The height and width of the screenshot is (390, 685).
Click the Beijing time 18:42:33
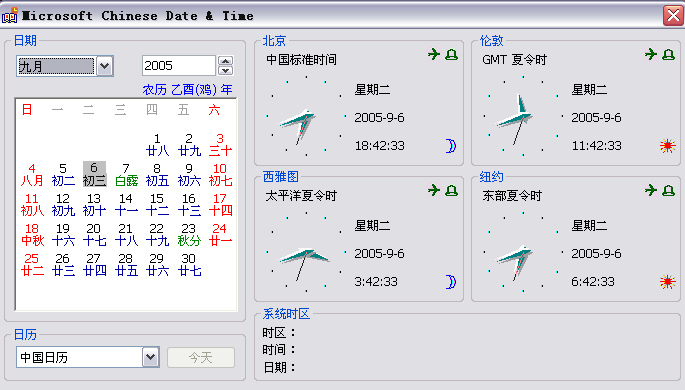380,145
